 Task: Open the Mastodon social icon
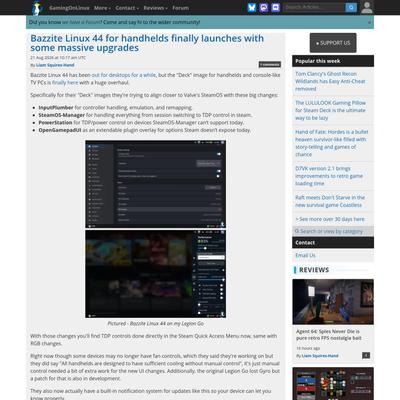[264, 7]
